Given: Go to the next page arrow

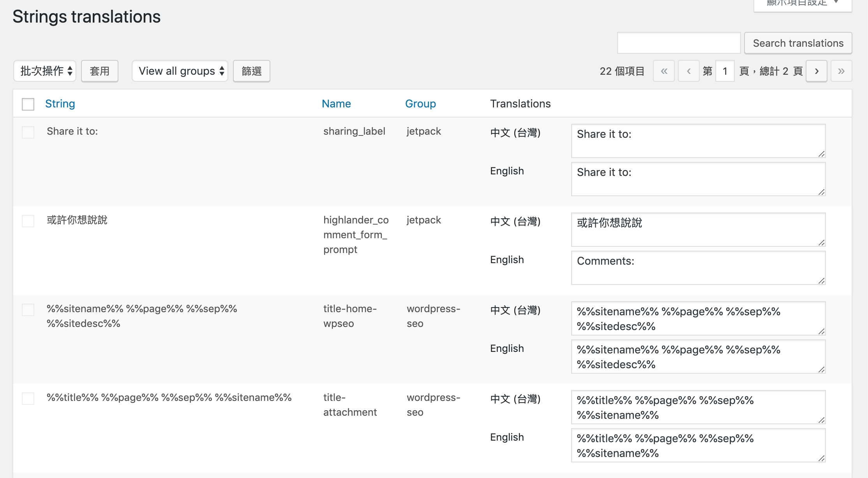Looking at the screenshot, I should [816, 71].
